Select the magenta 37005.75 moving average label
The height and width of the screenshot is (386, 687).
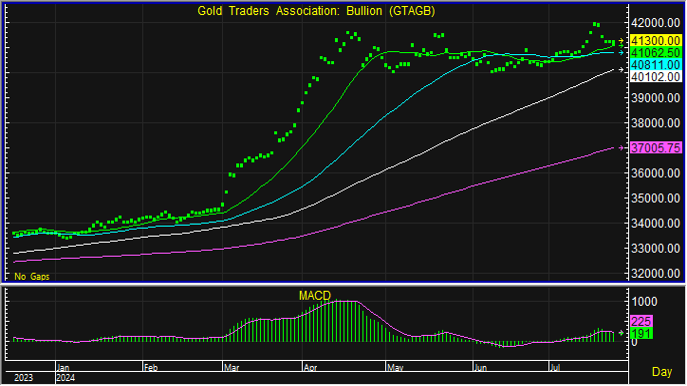pyautogui.click(x=655, y=148)
